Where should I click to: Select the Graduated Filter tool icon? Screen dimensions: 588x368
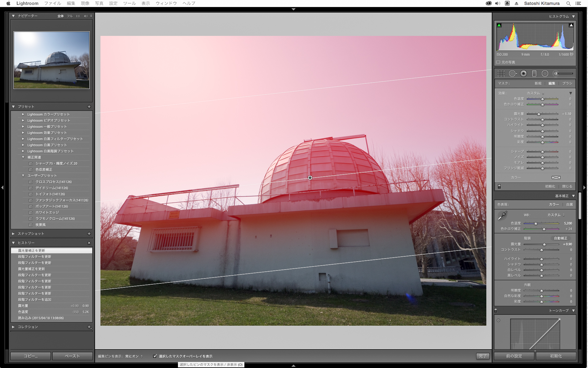pyautogui.click(x=534, y=74)
